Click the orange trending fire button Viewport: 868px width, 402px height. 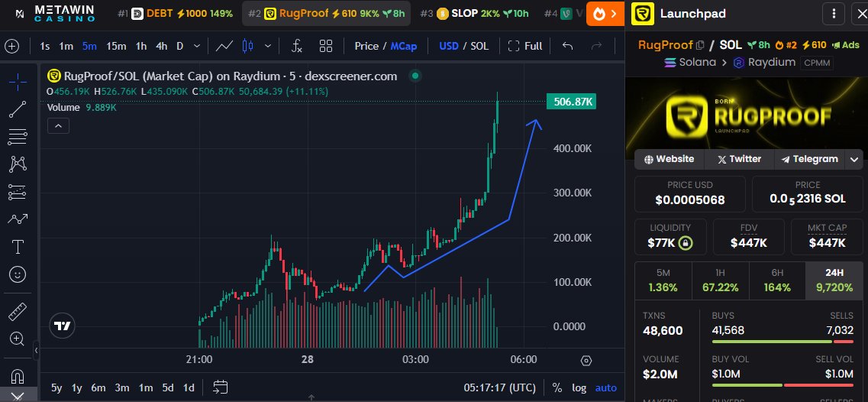[x=605, y=14]
